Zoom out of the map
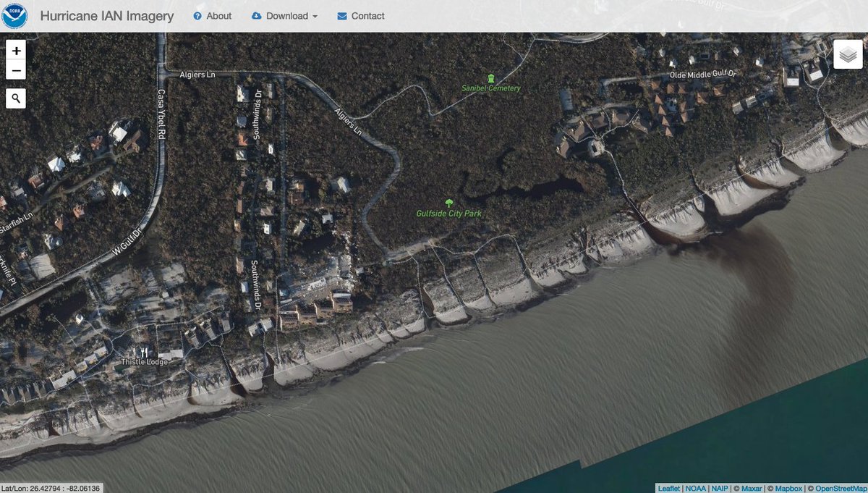This screenshot has width=868, height=493. 16,70
